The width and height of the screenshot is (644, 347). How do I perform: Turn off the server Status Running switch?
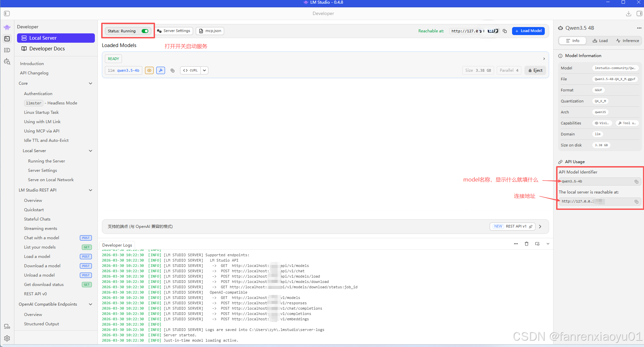pyautogui.click(x=145, y=31)
